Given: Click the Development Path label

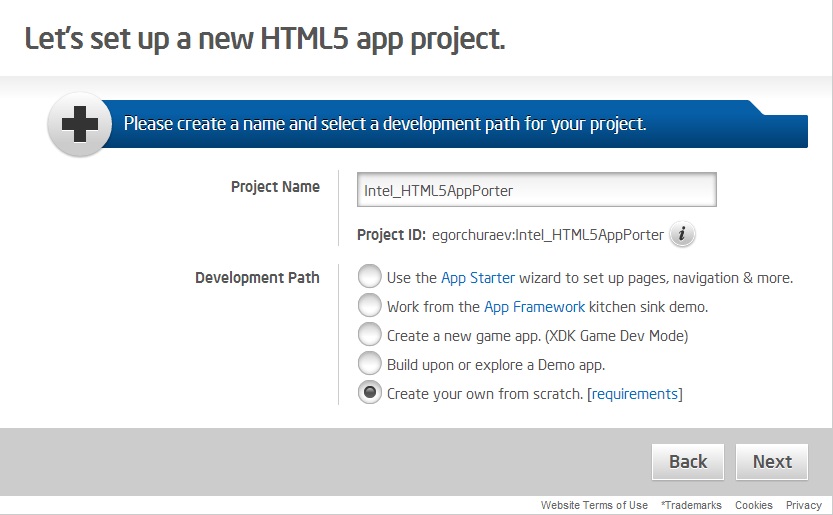Looking at the screenshot, I should [x=257, y=278].
